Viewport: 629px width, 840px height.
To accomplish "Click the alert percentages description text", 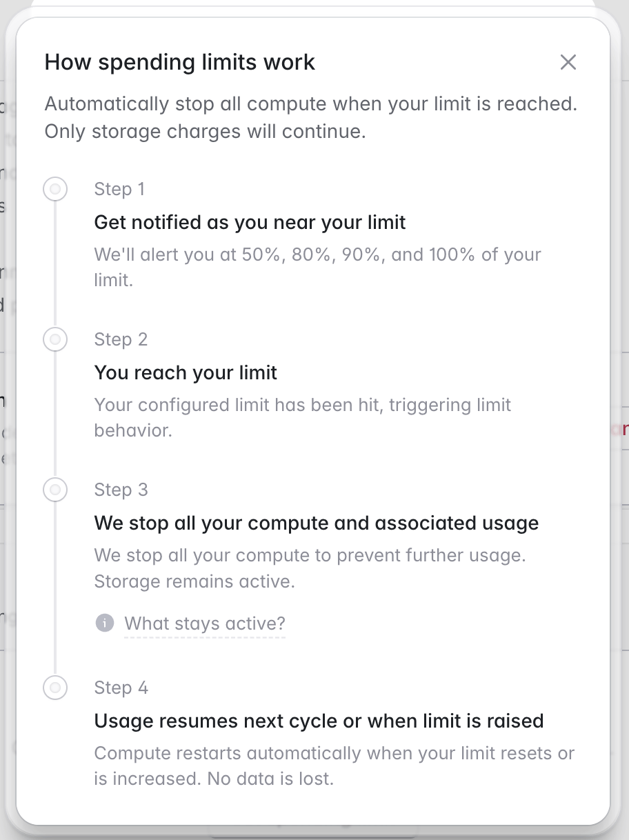I will click(x=318, y=267).
